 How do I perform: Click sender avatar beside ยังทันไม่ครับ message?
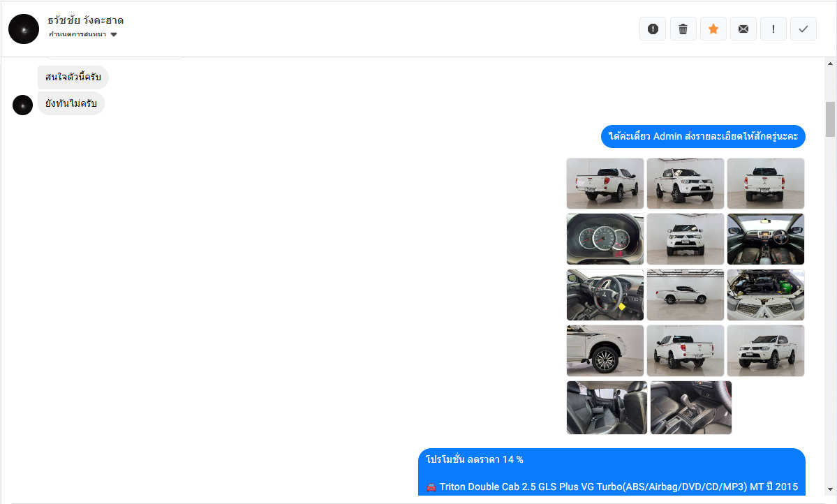[x=22, y=105]
